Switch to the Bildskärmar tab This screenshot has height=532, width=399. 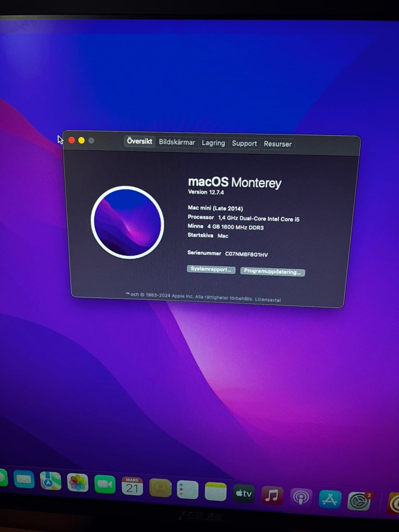[177, 142]
